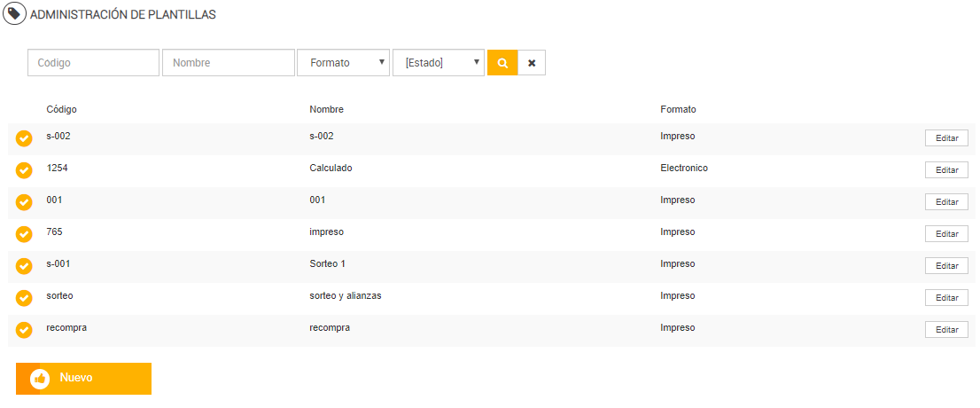Viewport: 980px width, 408px height.
Task: Click Editar for the Calculado template
Action: (946, 169)
